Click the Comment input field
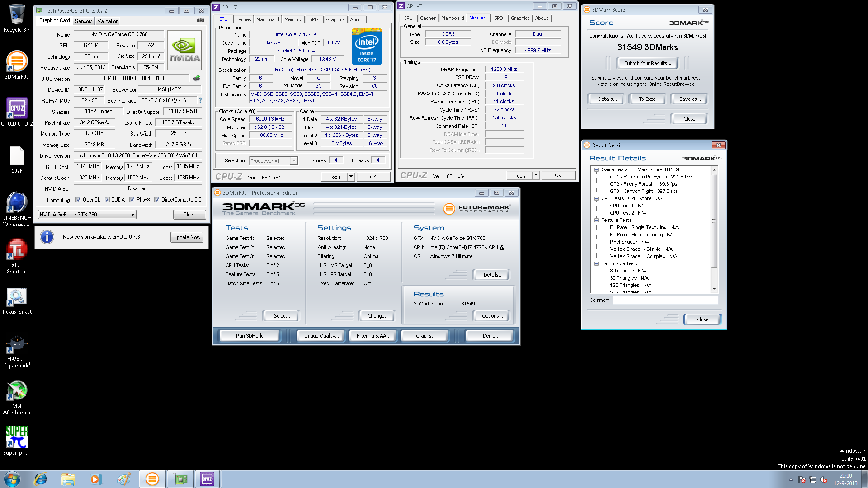The width and height of the screenshot is (868, 488). tap(665, 300)
